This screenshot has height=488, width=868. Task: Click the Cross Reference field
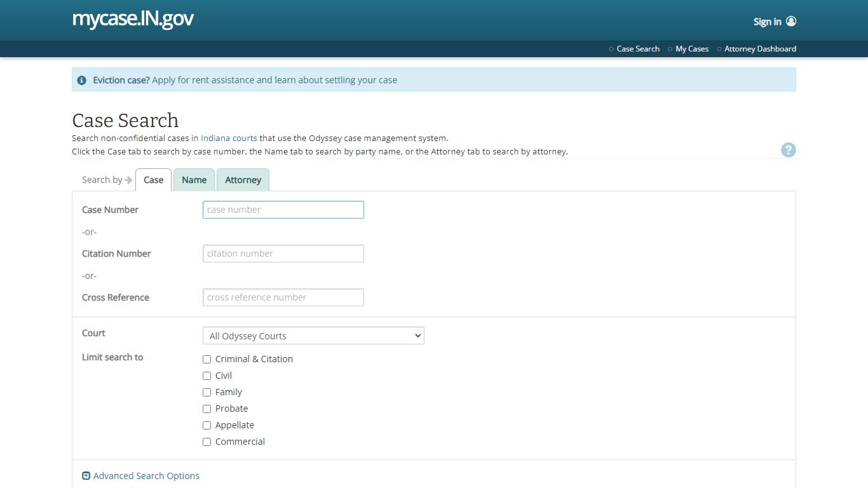tap(283, 297)
